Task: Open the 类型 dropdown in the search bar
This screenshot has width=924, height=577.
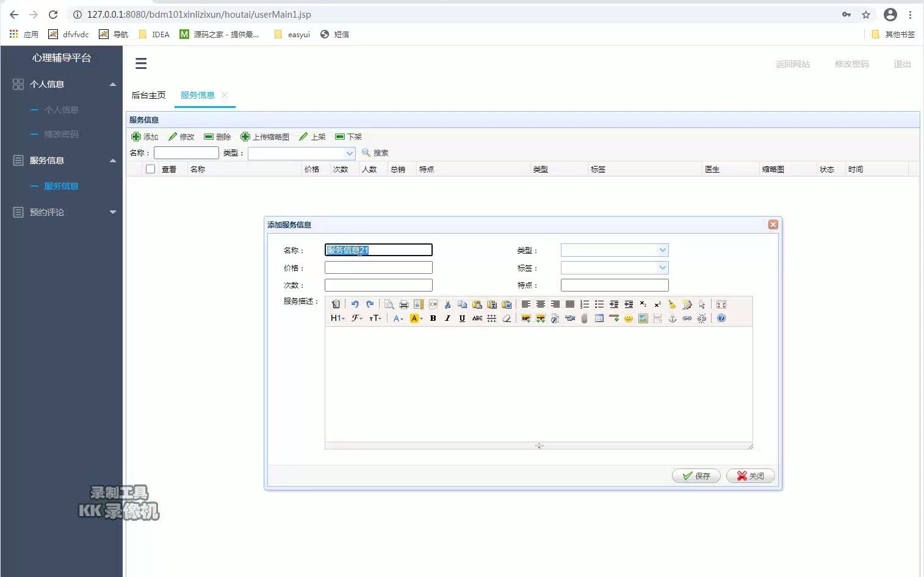Action: point(350,153)
